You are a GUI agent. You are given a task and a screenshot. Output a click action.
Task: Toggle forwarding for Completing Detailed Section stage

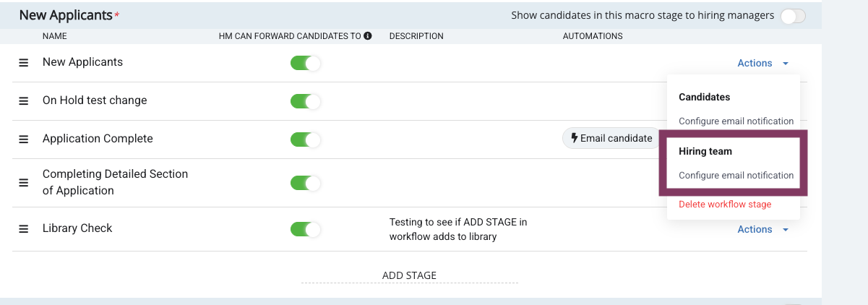pyautogui.click(x=305, y=183)
